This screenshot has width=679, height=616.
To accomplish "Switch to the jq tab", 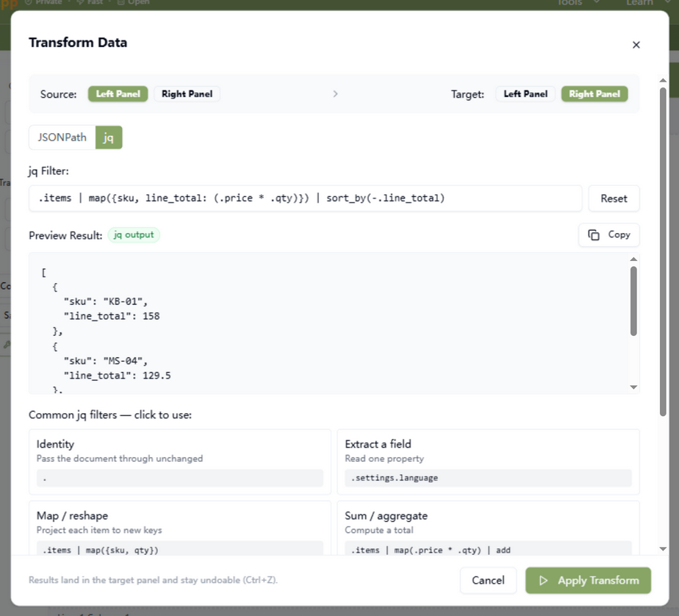I will click(109, 137).
